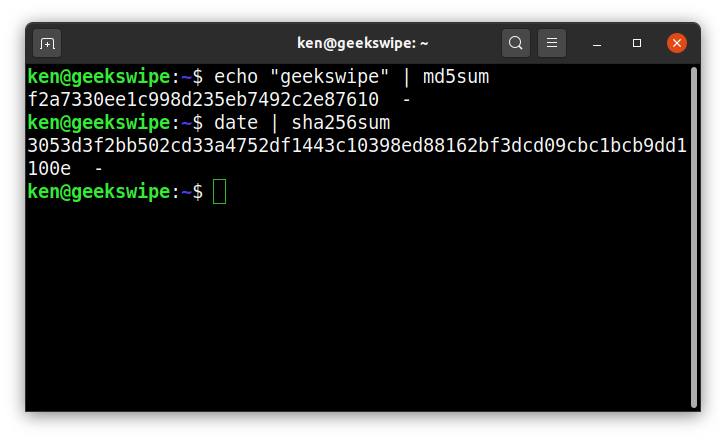Screen dimensions: 726x440
Task: Click the wrapped output line 100e
Action: (50, 169)
